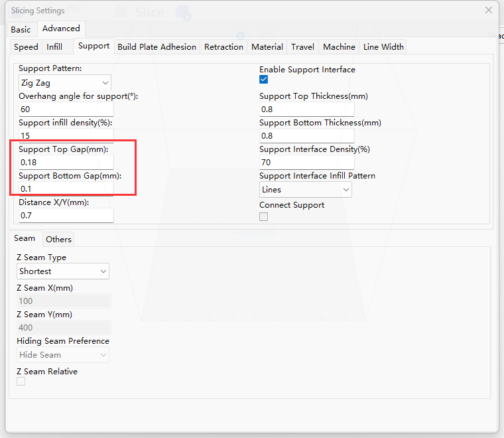This screenshot has height=438, width=504.
Task: Switch to the Material tab
Action: click(267, 47)
